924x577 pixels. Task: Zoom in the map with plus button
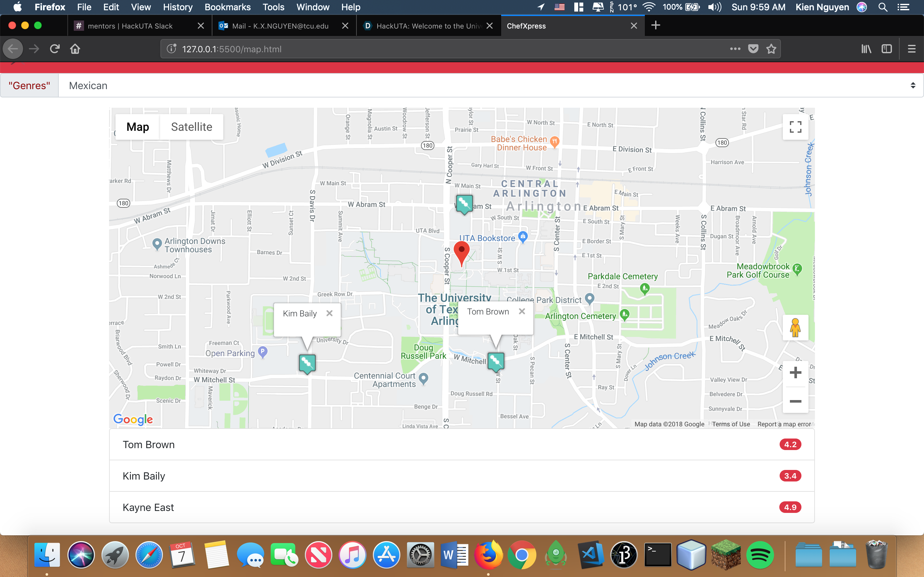(x=795, y=372)
